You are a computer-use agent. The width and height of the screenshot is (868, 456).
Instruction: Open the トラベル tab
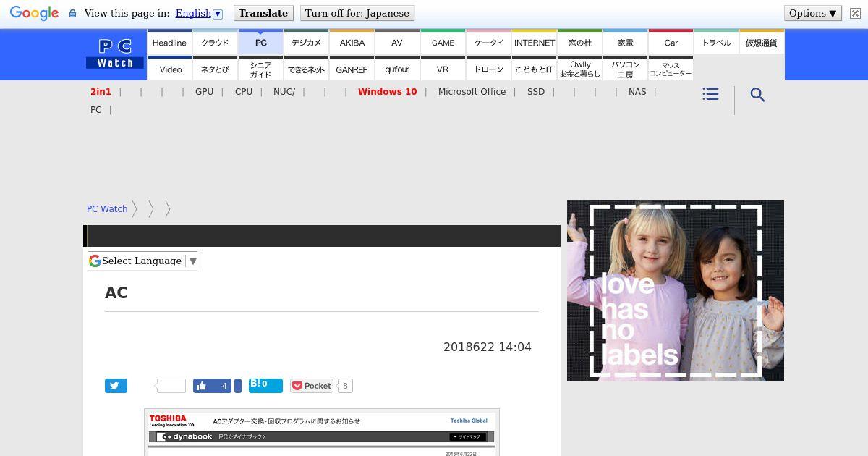pyautogui.click(x=716, y=43)
